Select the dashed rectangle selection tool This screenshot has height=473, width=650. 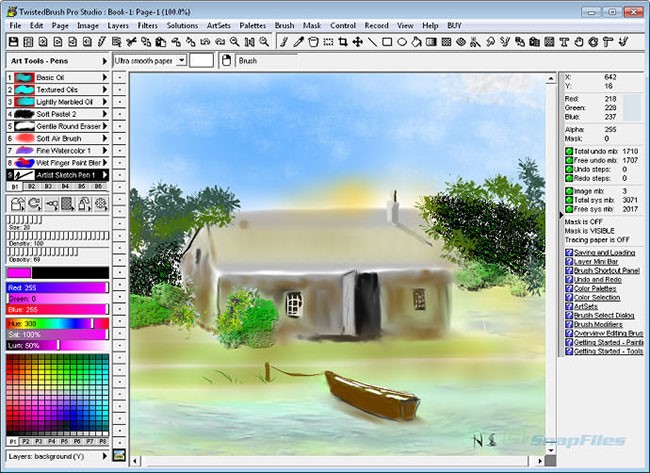(328, 42)
